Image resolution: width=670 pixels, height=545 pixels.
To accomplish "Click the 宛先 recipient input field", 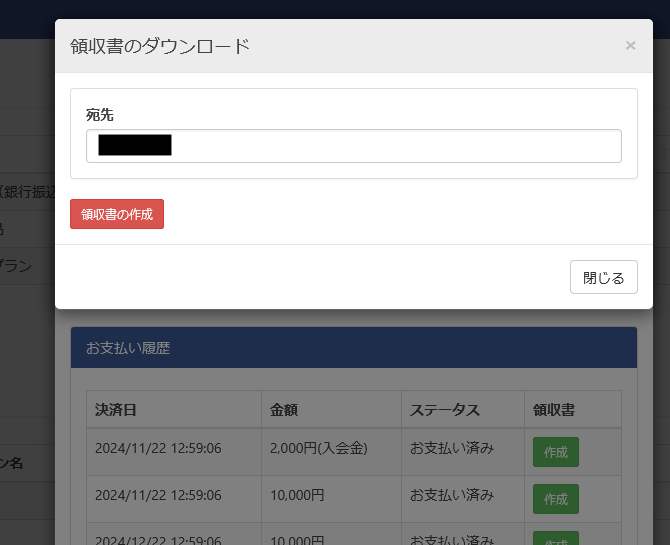I will coord(400,146).
